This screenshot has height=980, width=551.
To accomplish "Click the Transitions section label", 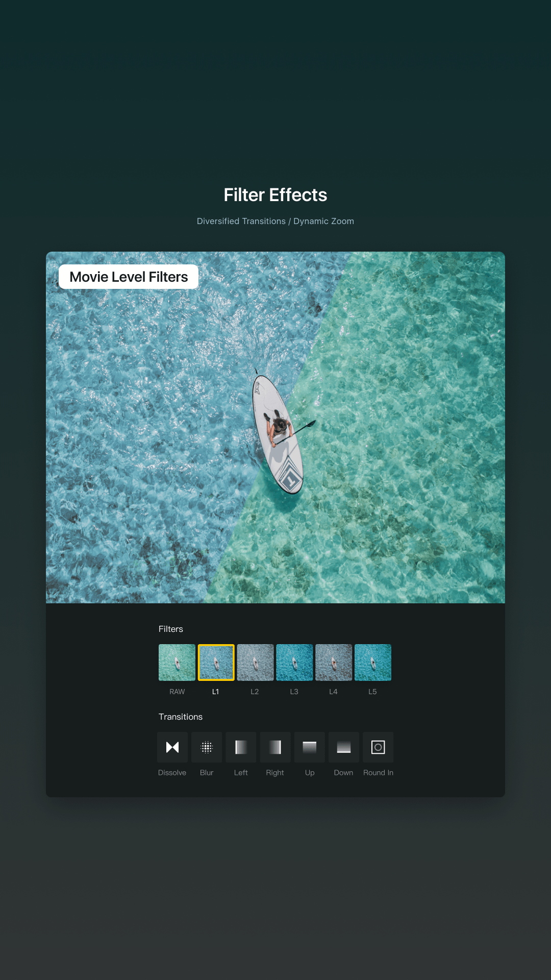I will click(x=181, y=717).
